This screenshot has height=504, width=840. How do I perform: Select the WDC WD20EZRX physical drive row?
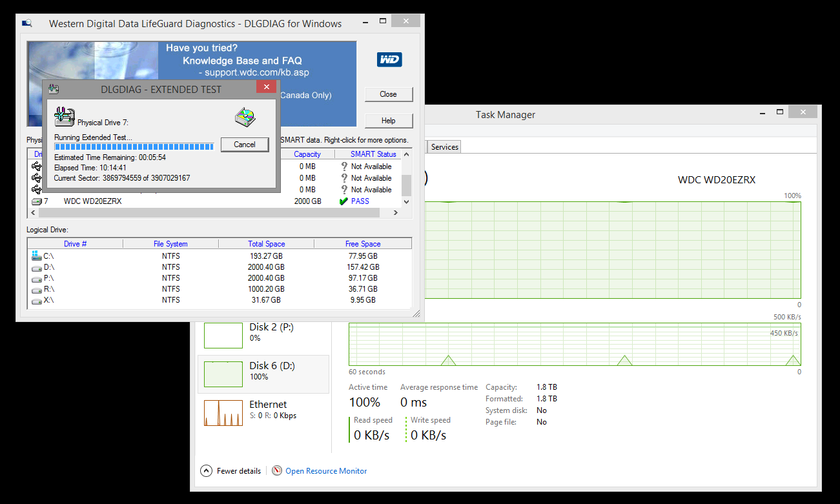click(214, 201)
